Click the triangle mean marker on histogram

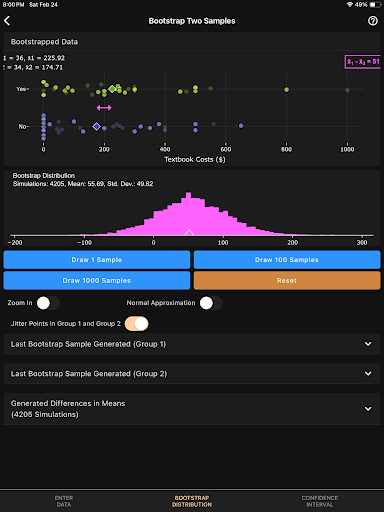[189, 232]
